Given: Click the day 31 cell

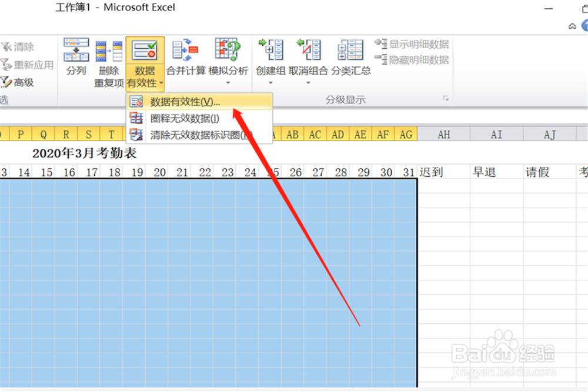Looking at the screenshot, I should pyautogui.click(x=406, y=172).
